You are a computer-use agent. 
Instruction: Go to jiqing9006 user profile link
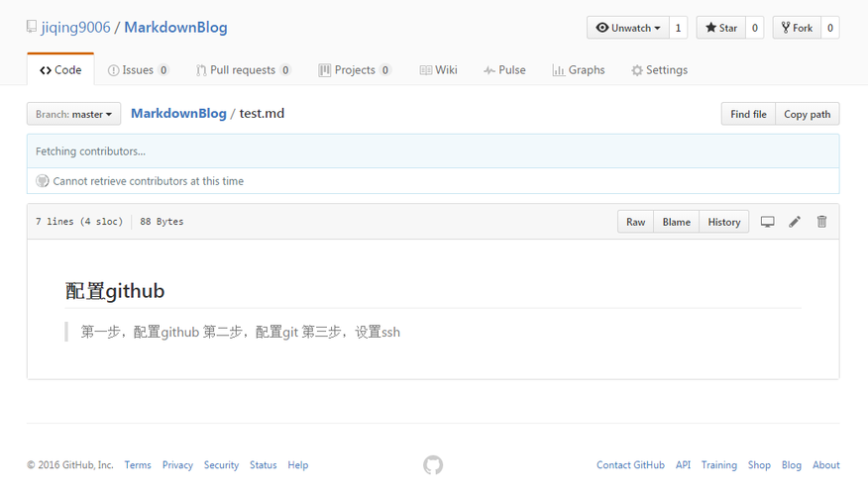click(x=76, y=27)
